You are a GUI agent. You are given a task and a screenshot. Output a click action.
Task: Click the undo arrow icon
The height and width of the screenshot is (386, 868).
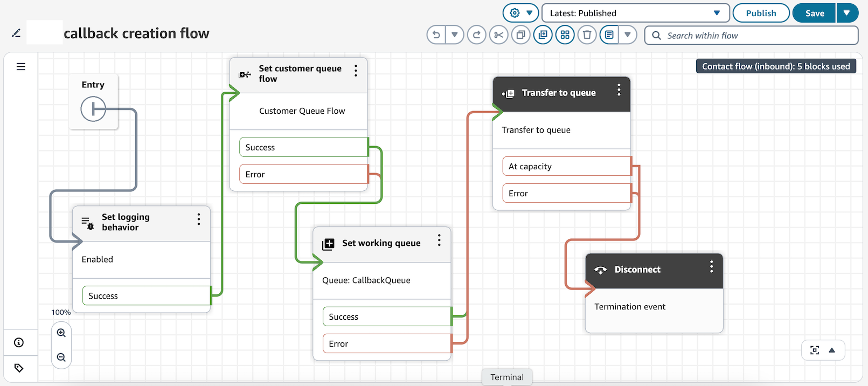point(436,35)
